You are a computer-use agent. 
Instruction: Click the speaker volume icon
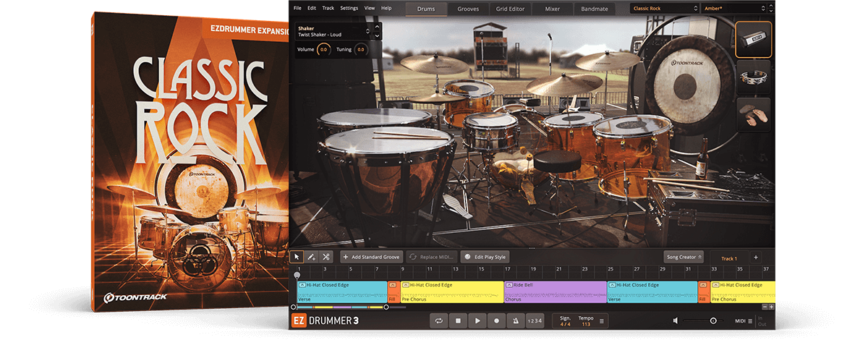pos(676,320)
